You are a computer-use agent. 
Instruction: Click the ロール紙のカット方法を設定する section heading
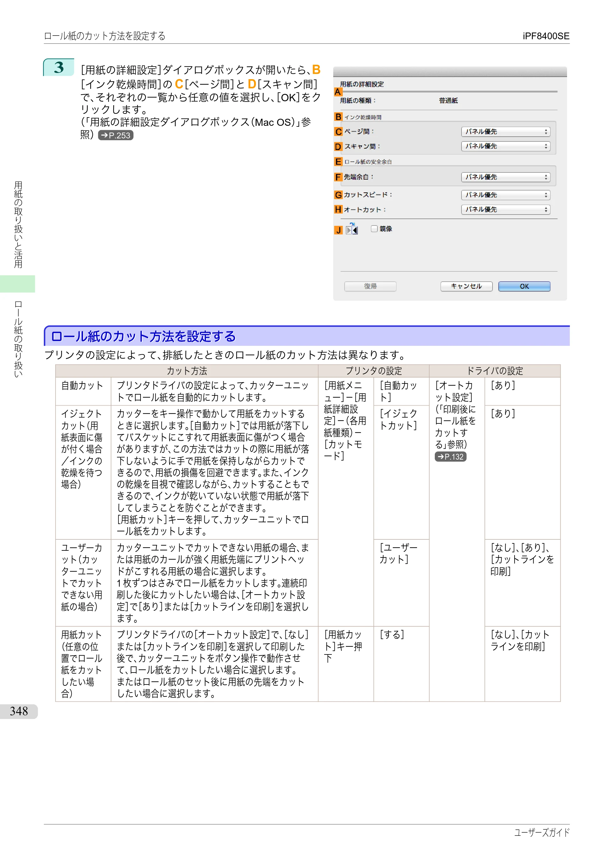(143, 336)
